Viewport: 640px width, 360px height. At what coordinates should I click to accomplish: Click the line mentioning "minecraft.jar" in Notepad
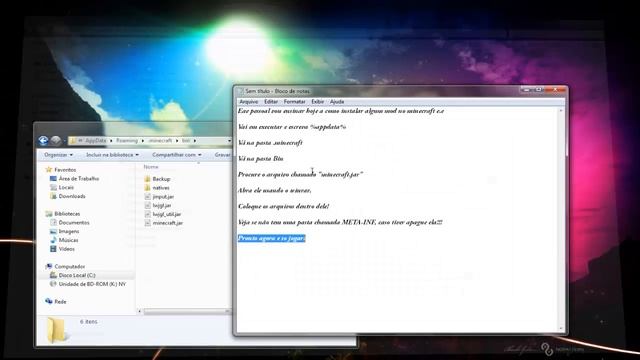(x=300, y=174)
